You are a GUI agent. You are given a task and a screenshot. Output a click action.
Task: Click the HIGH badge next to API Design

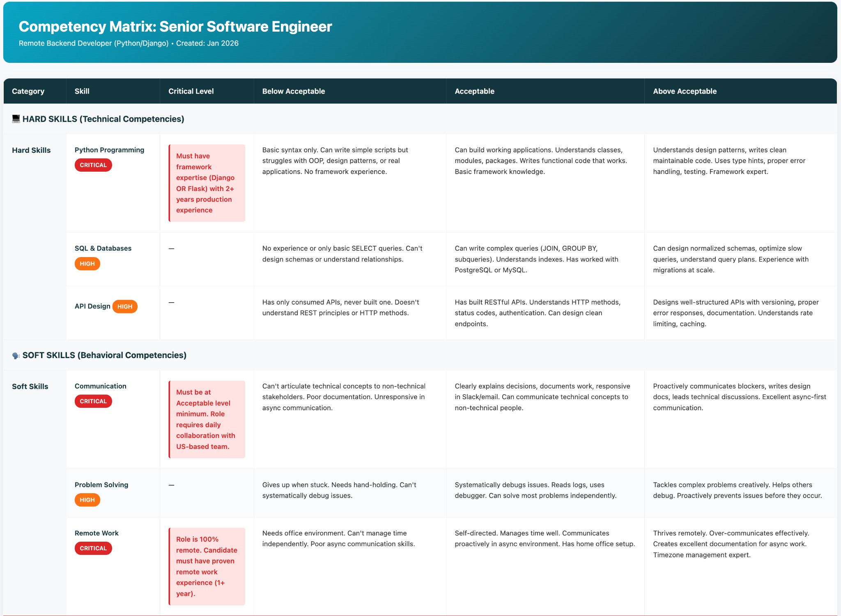pyautogui.click(x=125, y=306)
